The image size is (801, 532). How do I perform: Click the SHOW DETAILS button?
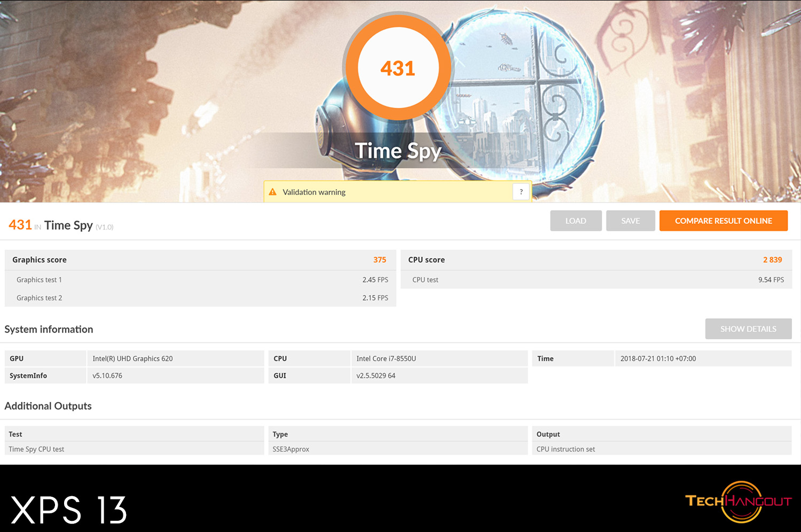[x=748, y=329]
